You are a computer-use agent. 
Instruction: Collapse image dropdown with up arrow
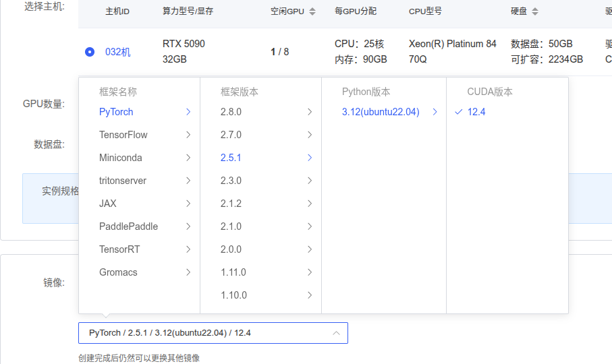pos(336,333)
